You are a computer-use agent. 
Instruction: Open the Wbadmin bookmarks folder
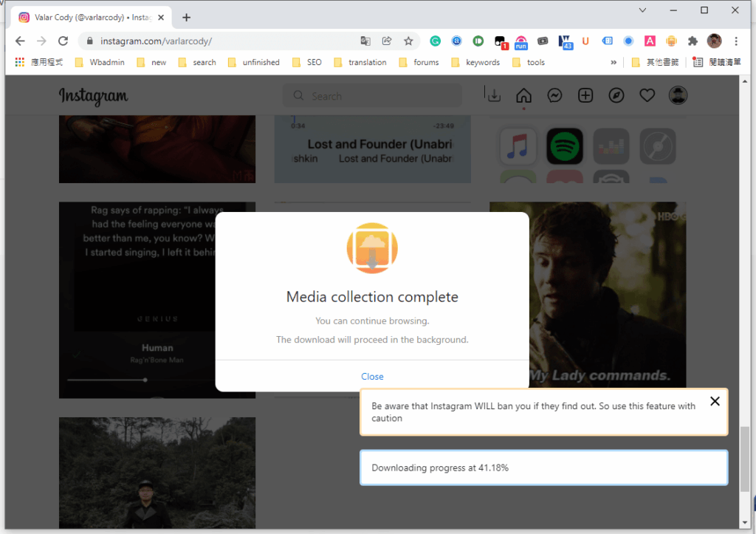(x=100, y=62)
